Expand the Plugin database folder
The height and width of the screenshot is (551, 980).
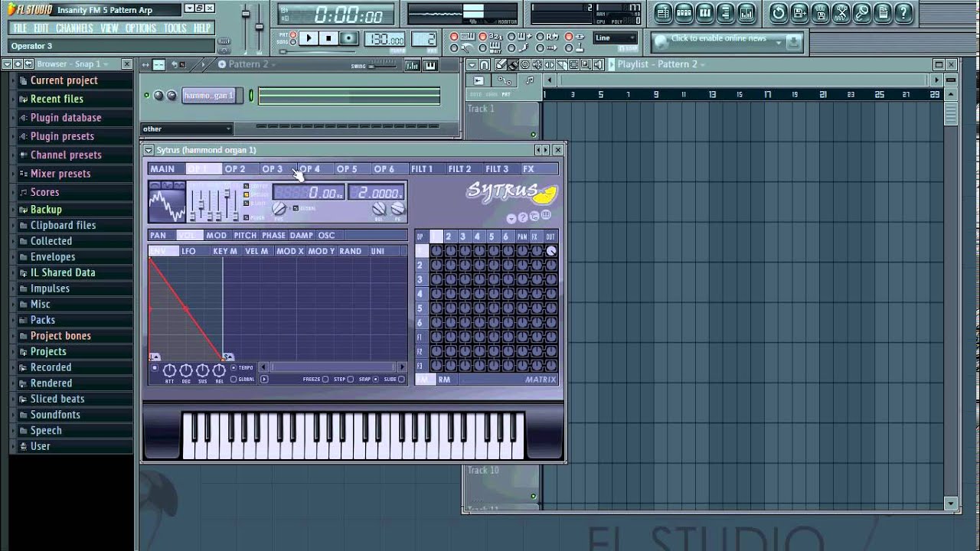66,118
